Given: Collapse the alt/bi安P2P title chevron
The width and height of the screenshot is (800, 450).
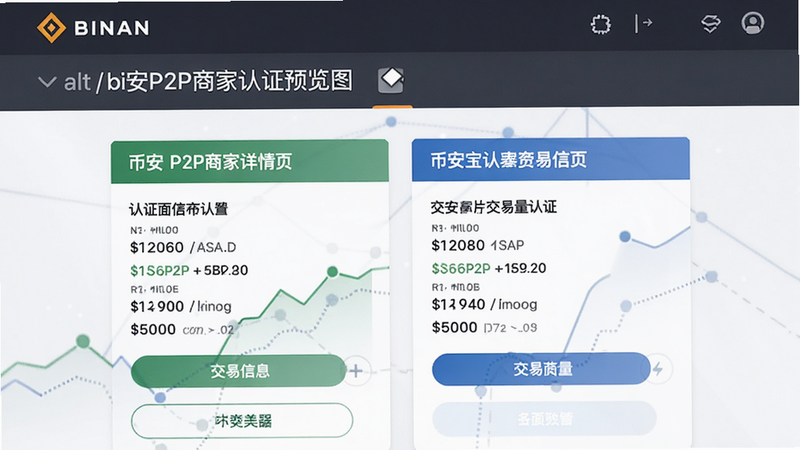Looking at the screenshot, I should (x=47, y=82).
